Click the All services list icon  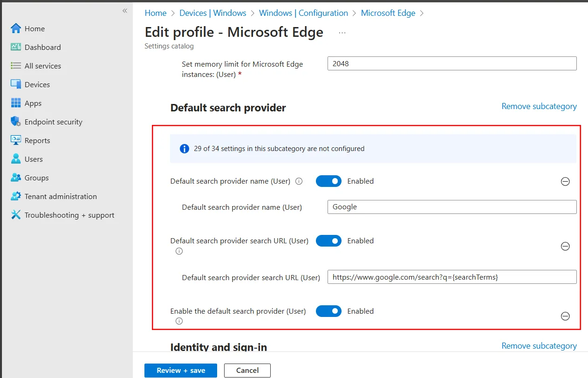click(x=16, y=66)
